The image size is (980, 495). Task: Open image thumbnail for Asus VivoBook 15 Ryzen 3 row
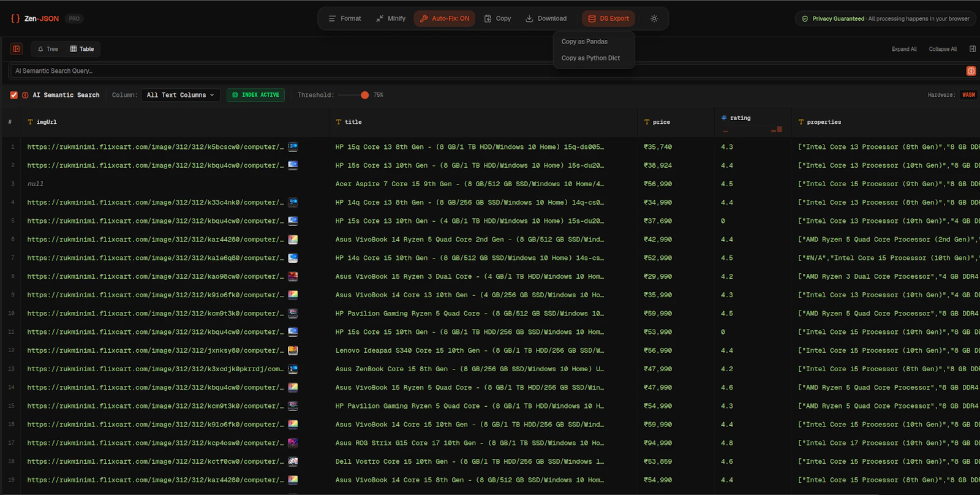click(x=293, y=276)
